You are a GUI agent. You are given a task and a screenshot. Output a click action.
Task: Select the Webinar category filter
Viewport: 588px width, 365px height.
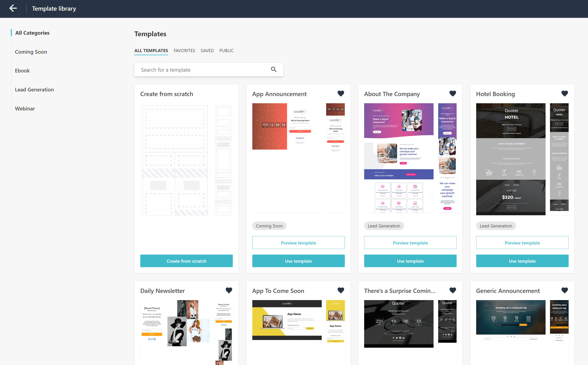click(x=25, y=108)
